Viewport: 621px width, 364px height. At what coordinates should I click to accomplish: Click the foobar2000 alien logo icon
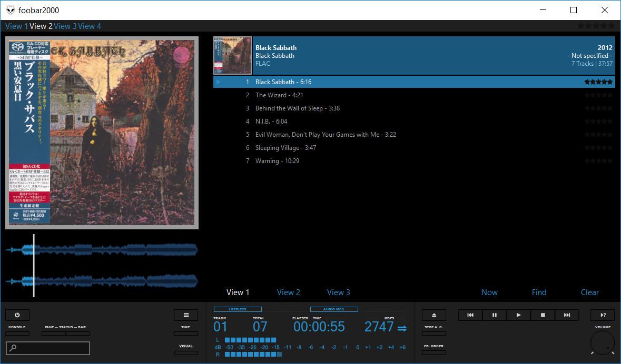(x=11, y=10)
